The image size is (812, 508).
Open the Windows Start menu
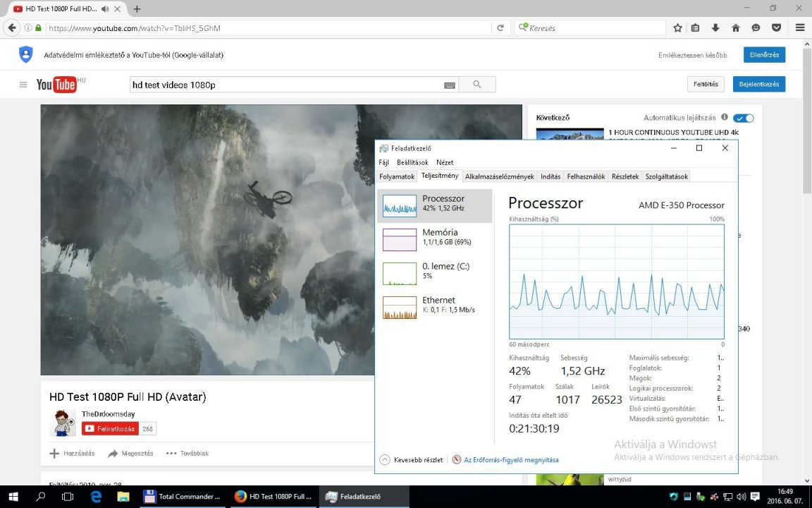[13, 497]
